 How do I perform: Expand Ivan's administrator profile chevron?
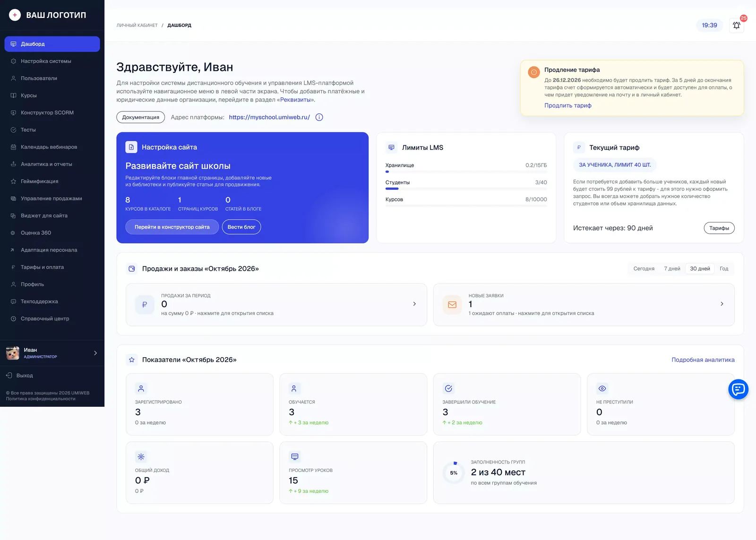[x=95, y=353]
